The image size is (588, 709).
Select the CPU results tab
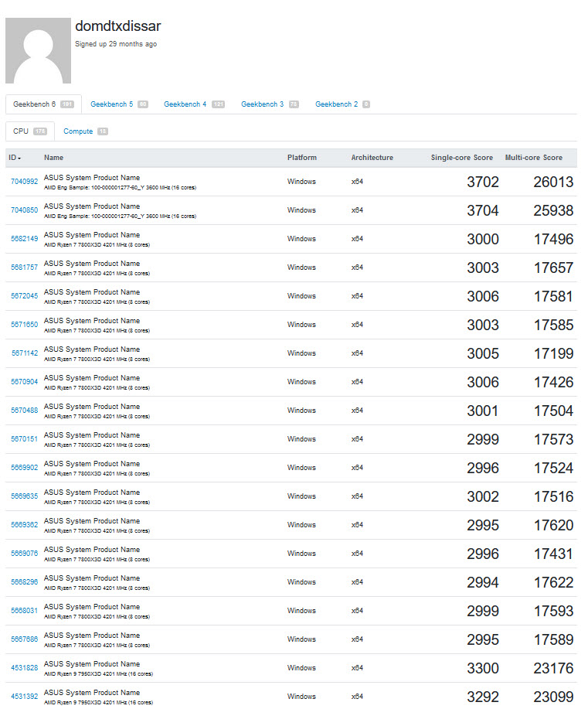(x=30, y=131)
